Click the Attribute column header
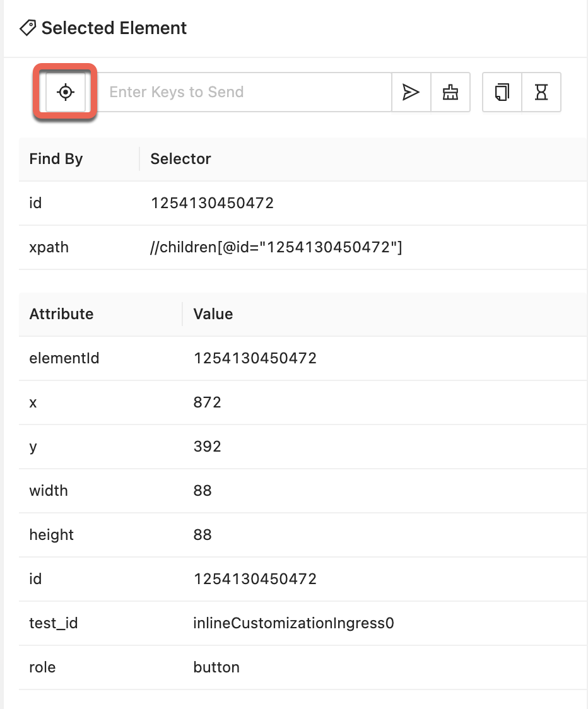Image resolution: width=588 pixels, height=709 pixels. (61, 314)
